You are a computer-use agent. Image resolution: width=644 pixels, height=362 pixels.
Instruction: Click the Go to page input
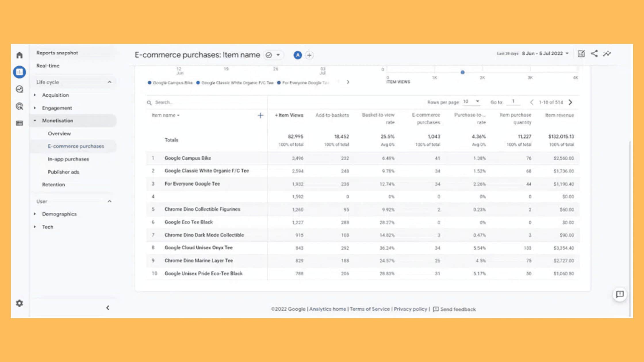click(x=513, y=102)
